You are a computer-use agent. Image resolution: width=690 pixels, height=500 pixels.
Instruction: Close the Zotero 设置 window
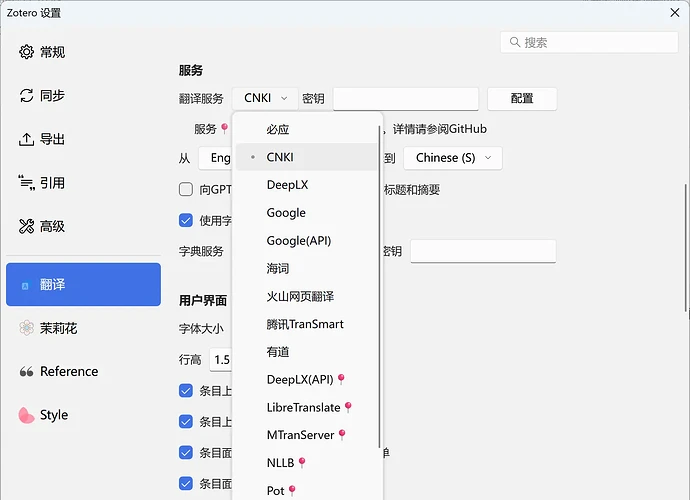tap(675, 13)
